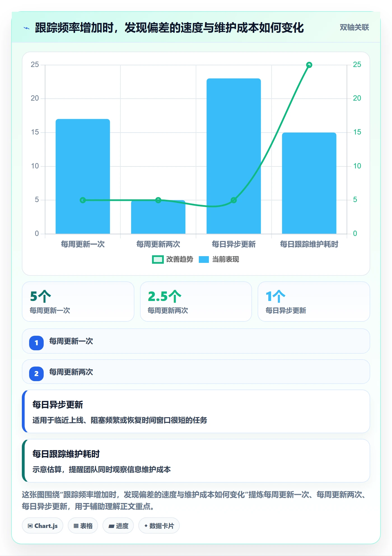Click the 数据卡片 tag
The width and height of the screenshot is (392, 556).
tap(159, 526)
